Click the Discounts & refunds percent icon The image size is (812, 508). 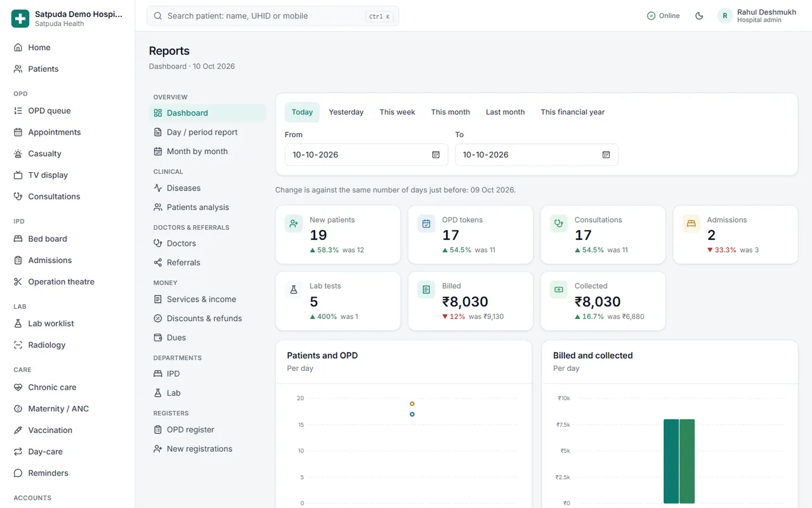point(158,318)
